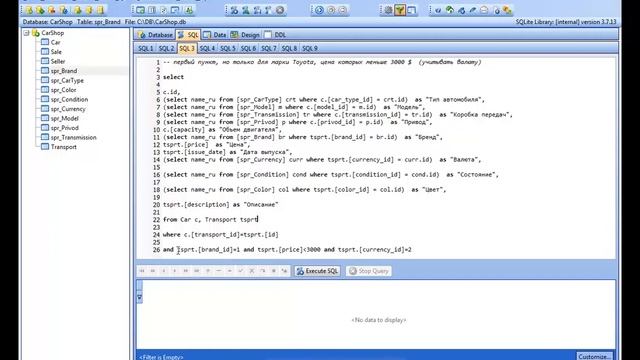
Task: Open the SQL 8 query tab
Action: (289, 48)
